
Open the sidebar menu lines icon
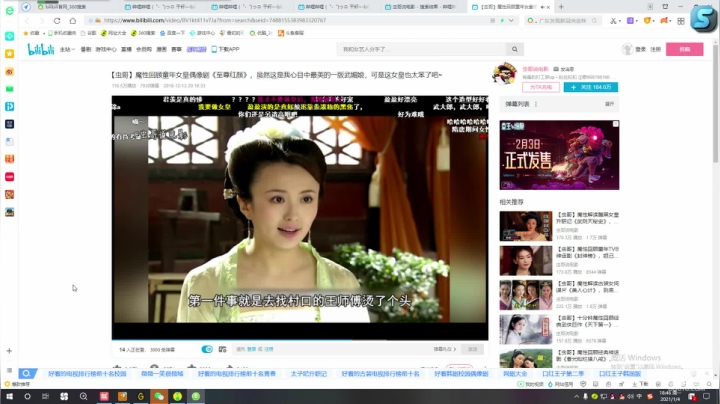pyautogui.click(x=9, y=370)
